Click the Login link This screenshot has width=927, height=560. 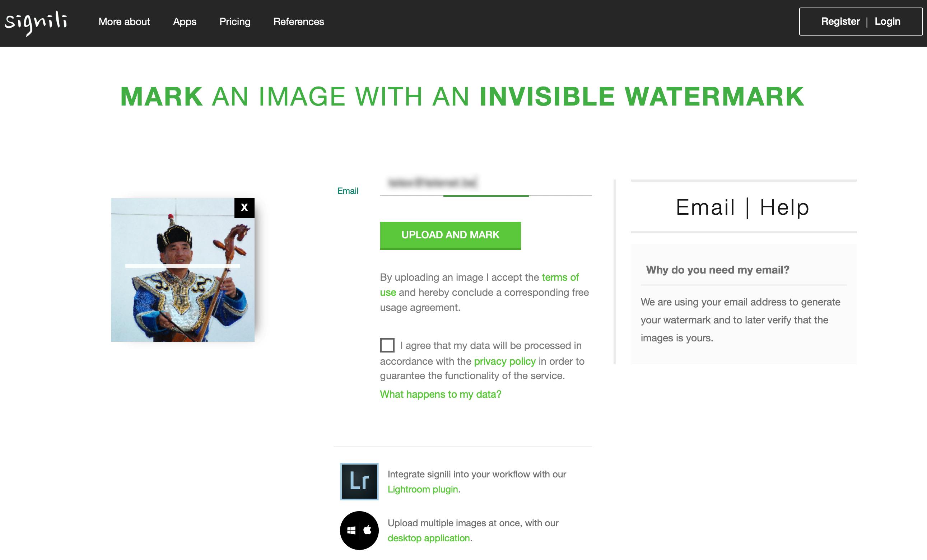pyautogui.click(x=887, y=22)
